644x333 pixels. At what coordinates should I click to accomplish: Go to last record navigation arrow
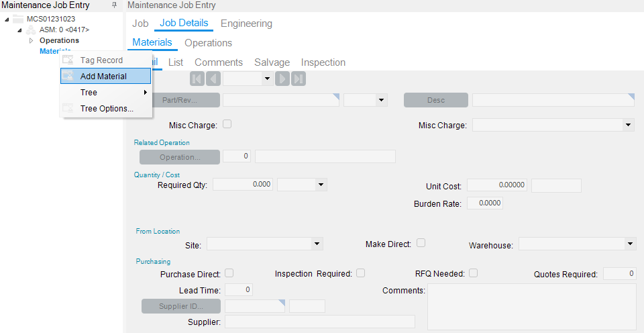299,79
